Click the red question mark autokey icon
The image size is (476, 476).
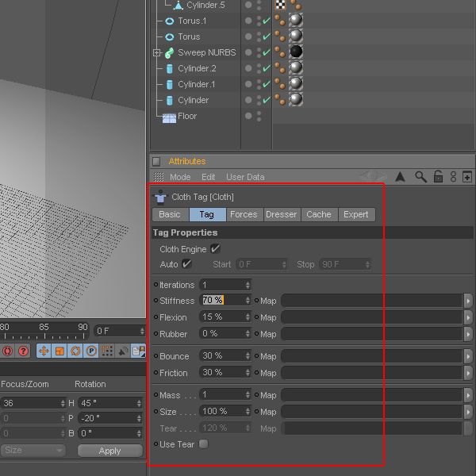click(23, 351)
